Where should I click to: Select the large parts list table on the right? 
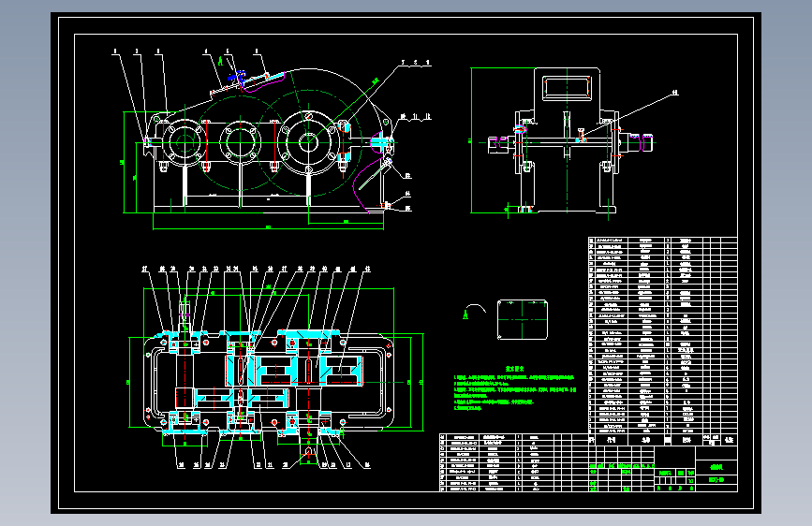coord(662,341)
